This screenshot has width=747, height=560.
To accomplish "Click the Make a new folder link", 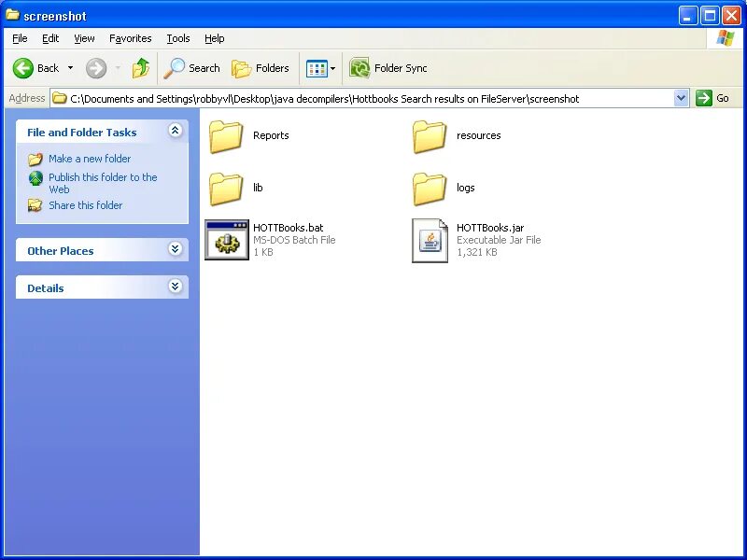I will click(x=90, y=159).
